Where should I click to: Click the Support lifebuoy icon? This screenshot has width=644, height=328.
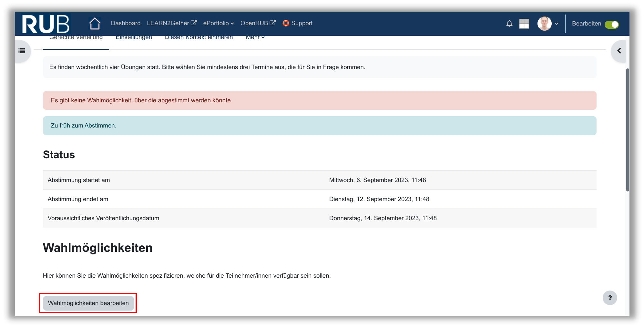[286, 23]
